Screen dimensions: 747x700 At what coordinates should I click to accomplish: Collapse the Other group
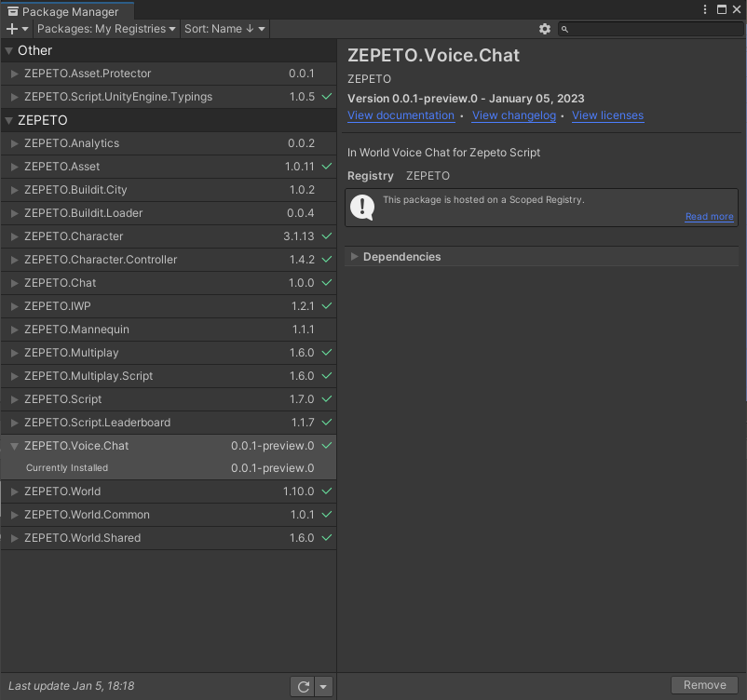[x=8, y=50]
